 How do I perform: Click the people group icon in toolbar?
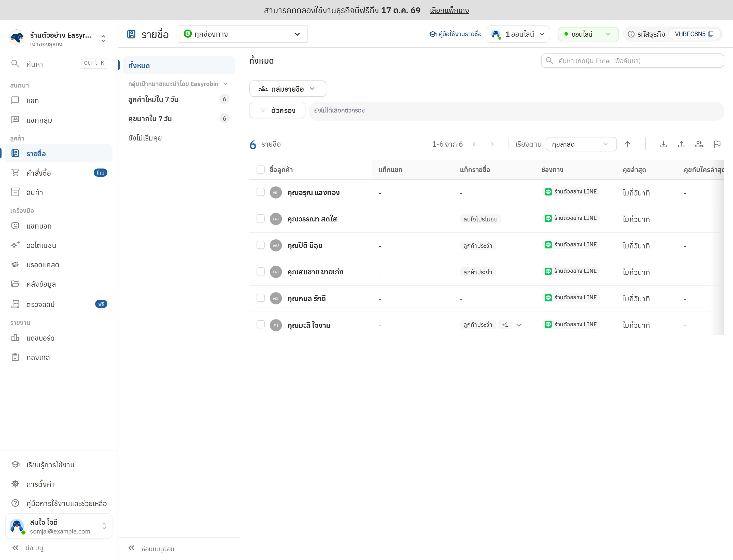pos(699,144)
